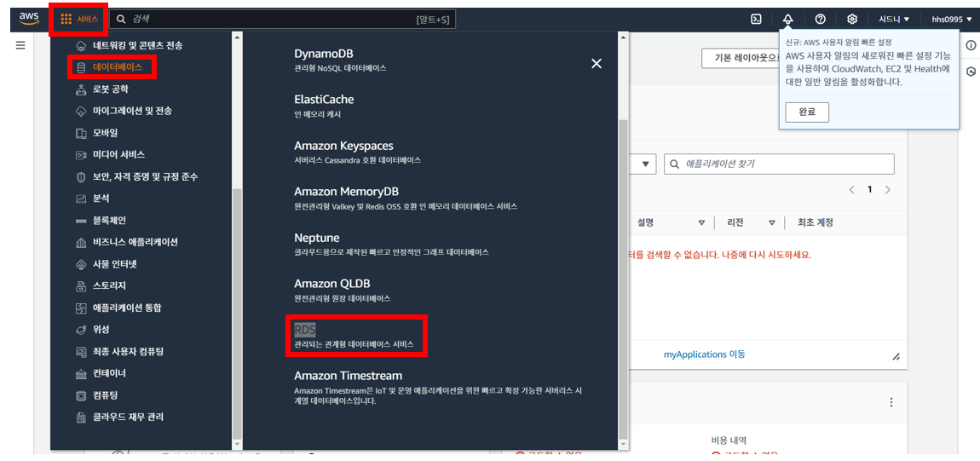This screenshot has width=980, height=461.
Task: Open the 시드니 region dropdown
Action: 894,20
